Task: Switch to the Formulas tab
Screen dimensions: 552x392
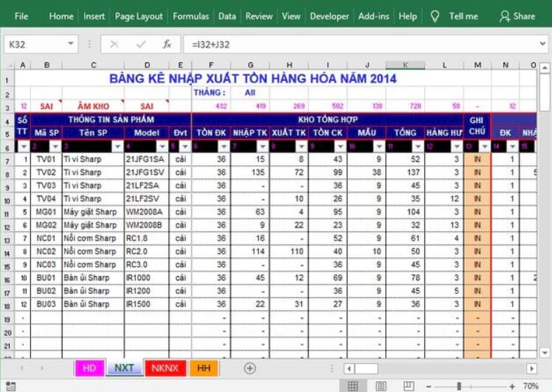Action: point(191,16)
